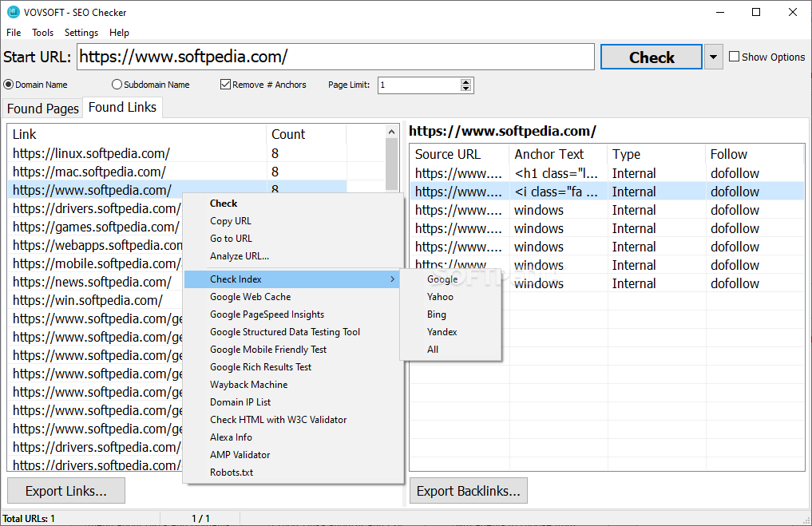Select All in Check Index submenu
The image size is (812, 526).
(450, 350)
